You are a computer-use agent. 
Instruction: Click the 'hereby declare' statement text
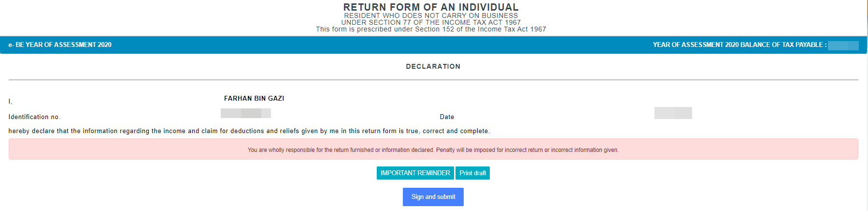click(x=249, y=131)
